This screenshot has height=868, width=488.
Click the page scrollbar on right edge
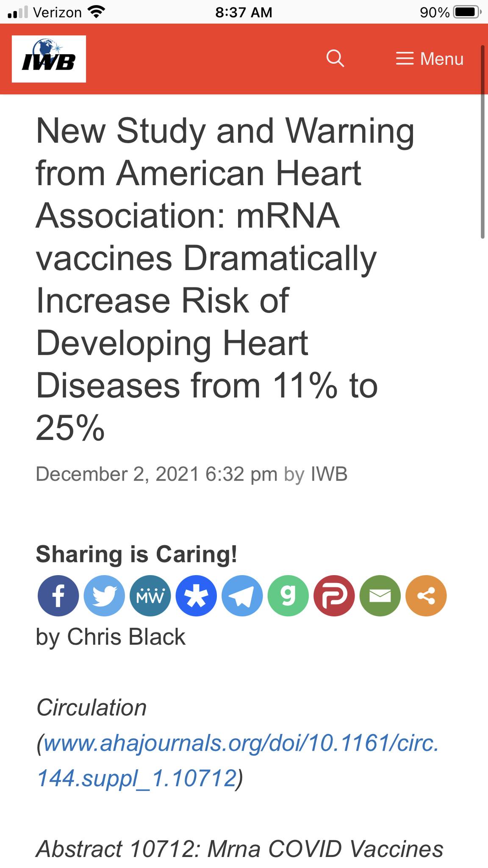tap(482, 144)
